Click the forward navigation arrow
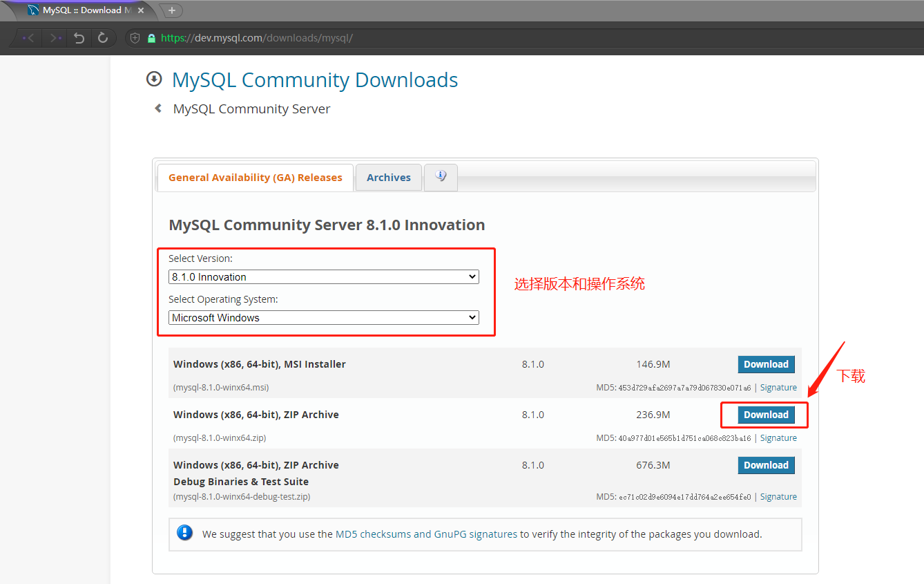 [x=54, y=37]
